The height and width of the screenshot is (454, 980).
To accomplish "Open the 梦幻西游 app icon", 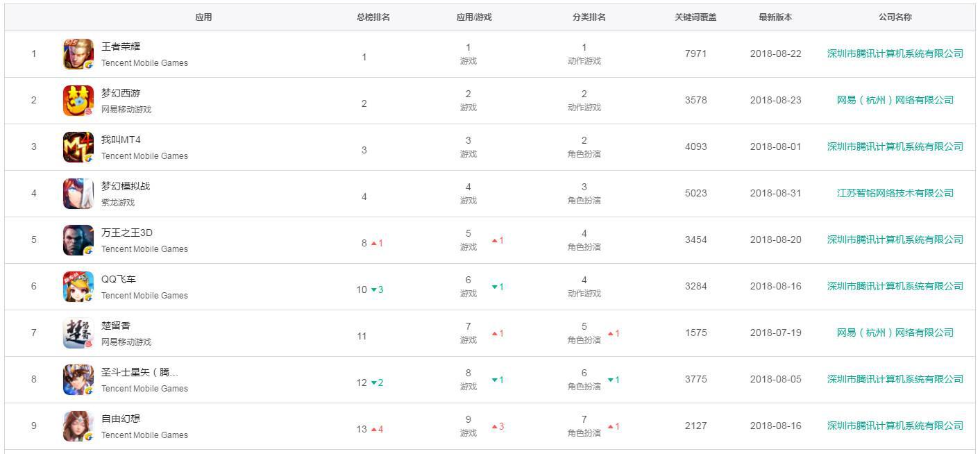I will [78, 101].
